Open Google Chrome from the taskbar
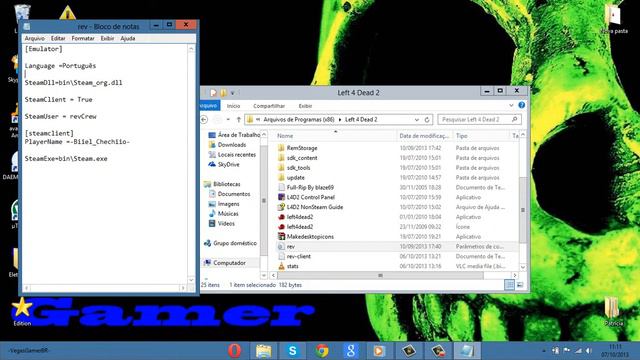This screenshot has height=360, width=640. (322, 351)
